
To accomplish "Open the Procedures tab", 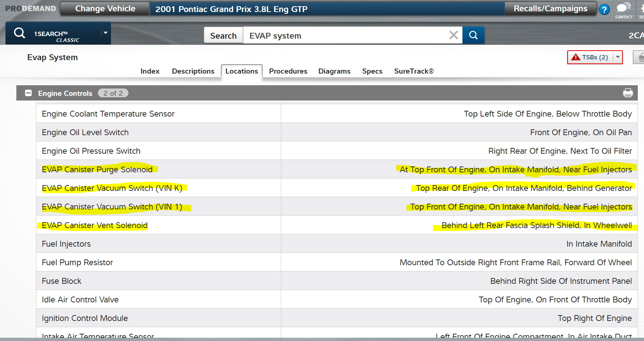I will click(288, 71).
